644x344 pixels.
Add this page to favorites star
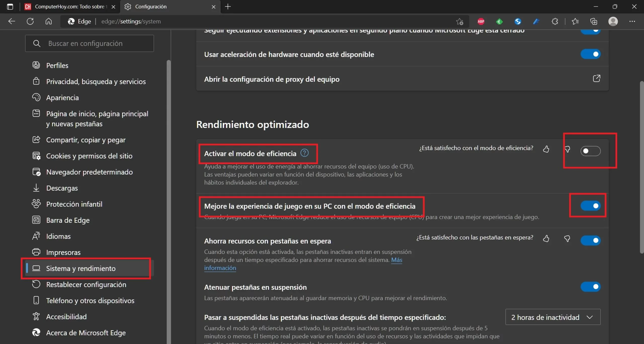460,22
